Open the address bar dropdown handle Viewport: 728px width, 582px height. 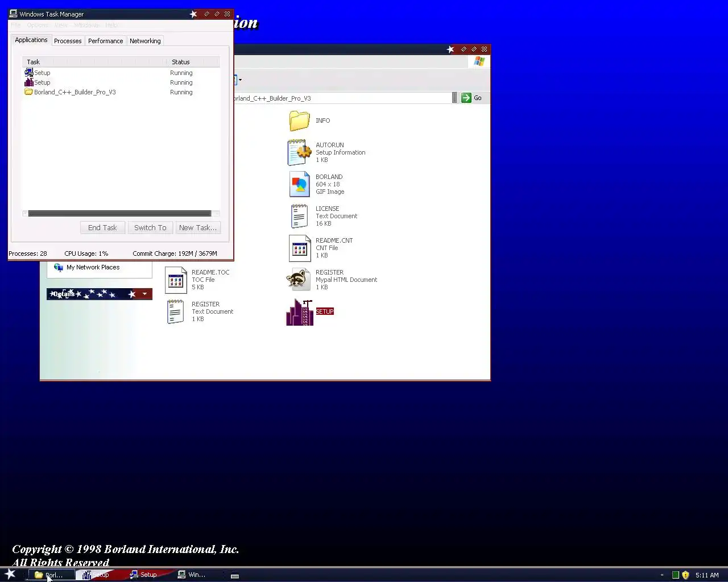point(454,98)
